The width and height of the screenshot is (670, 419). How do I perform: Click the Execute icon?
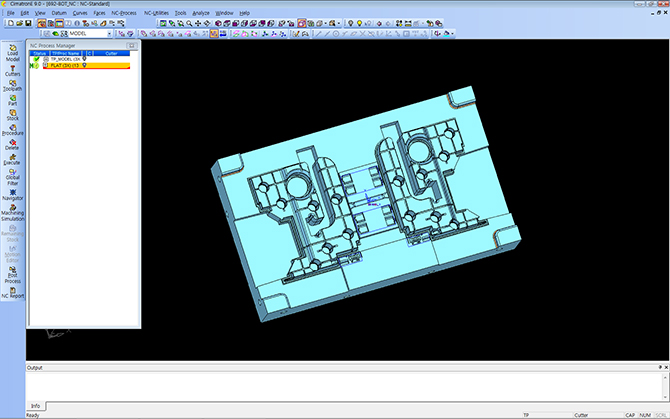coord(12,158)
